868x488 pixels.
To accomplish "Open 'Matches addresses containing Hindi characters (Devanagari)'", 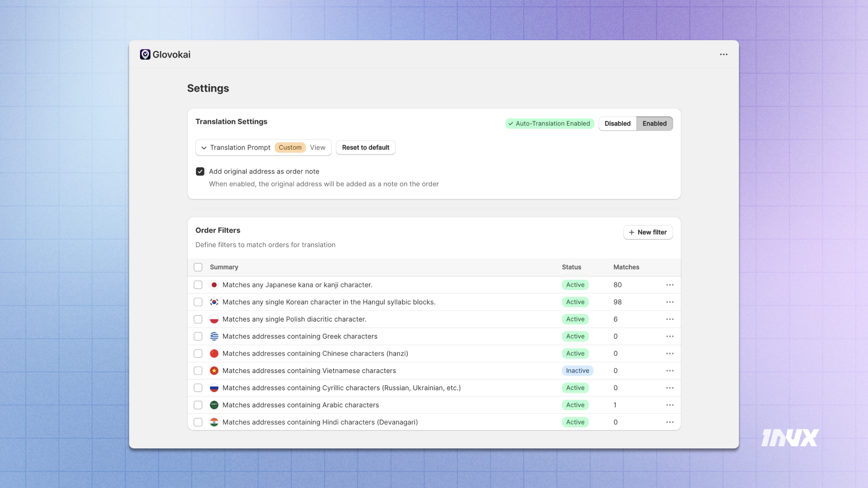I will pyautogui.click(x=320, y=422).
